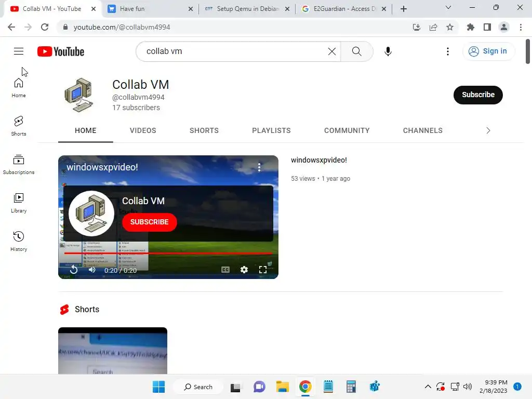Click the taskbar Search box
532x399 pixels.
[198, 387]
